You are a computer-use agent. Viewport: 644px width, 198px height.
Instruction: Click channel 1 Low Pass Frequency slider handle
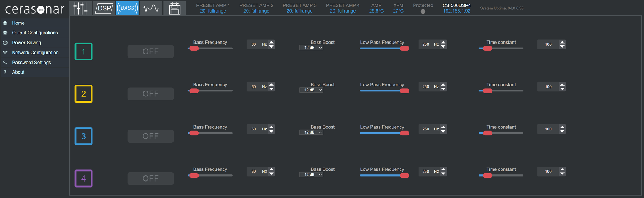click(x=405, y=49)
